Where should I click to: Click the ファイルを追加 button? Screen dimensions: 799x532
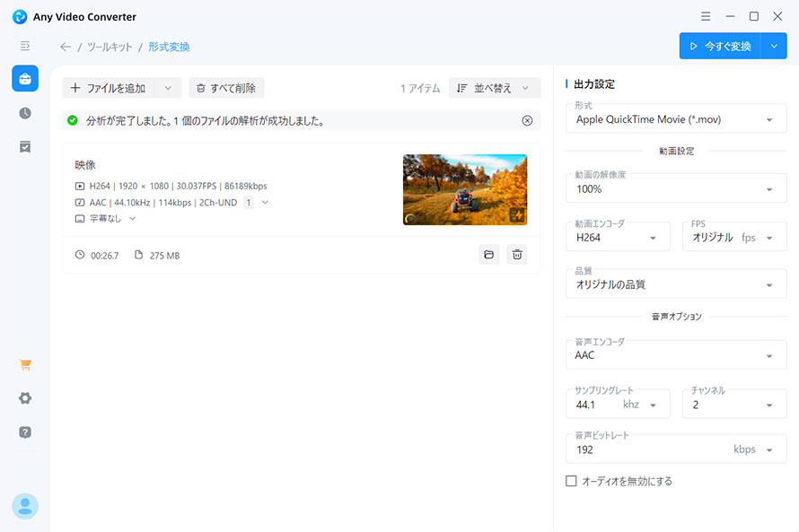[x=108, y=88]
